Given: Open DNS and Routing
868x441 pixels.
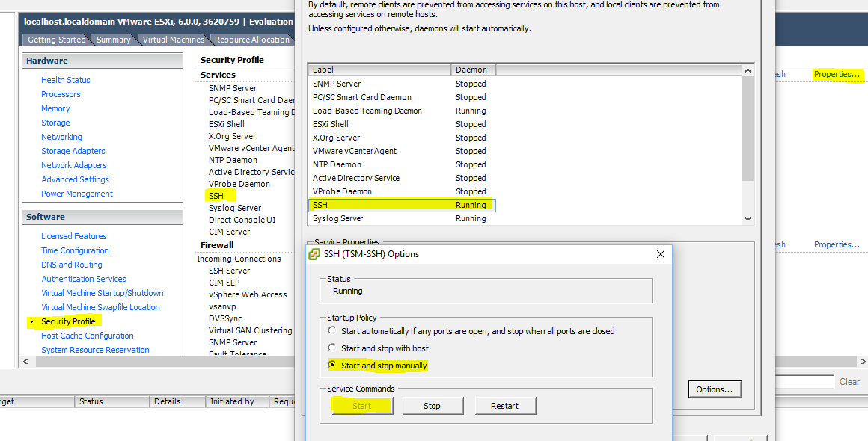Looking at the screenshot, I should 71,265.
